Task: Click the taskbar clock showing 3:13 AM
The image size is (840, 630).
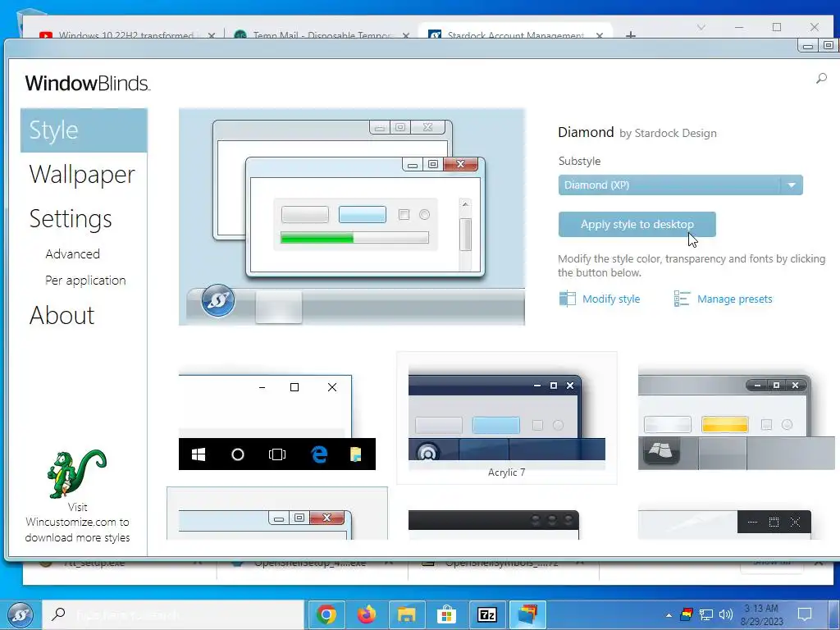Action: (x=761, y=615)
